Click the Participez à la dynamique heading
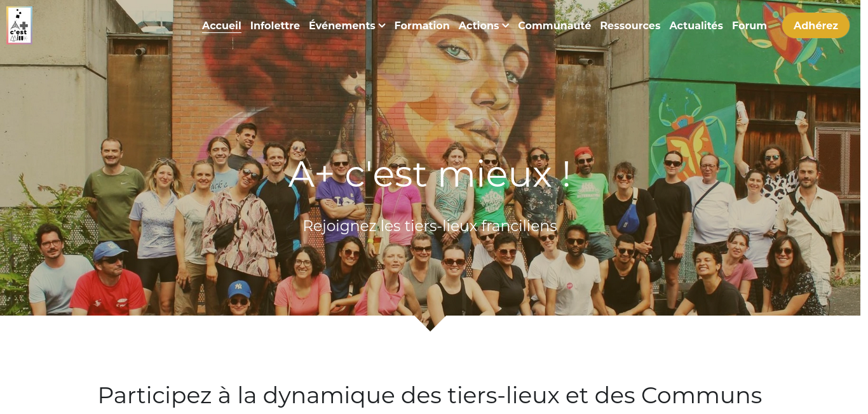The height and width of the screenshot is (414, 868). tap(430, 395)
